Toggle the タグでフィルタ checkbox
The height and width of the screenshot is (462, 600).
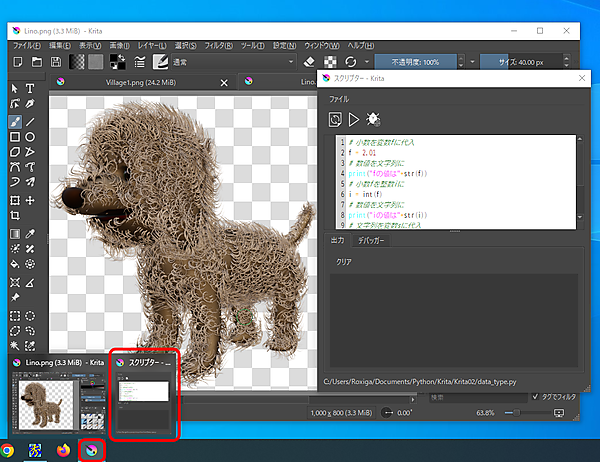(536, 397)
